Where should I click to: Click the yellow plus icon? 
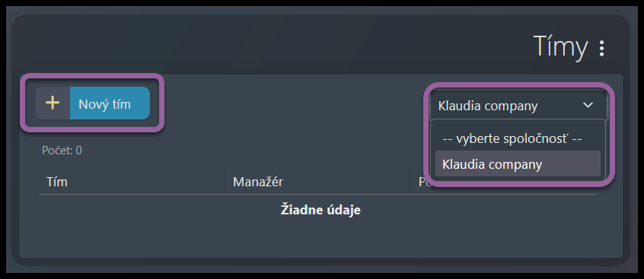[x=53, y=103]
